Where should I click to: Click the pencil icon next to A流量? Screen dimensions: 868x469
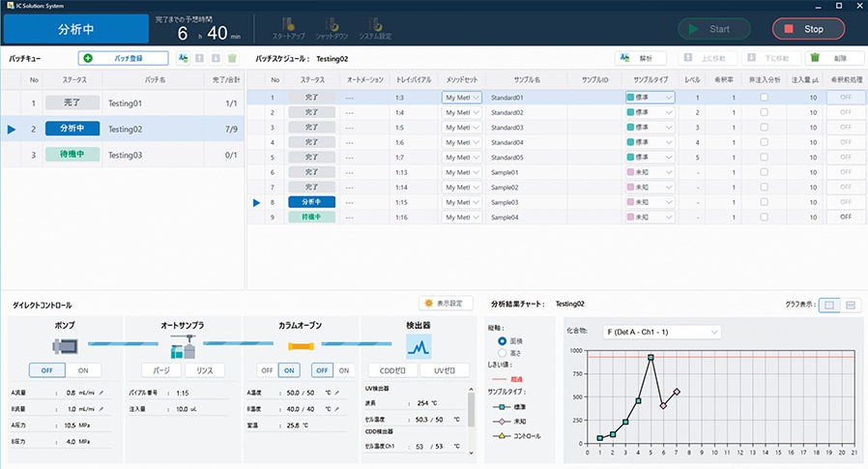coord(101,393)
